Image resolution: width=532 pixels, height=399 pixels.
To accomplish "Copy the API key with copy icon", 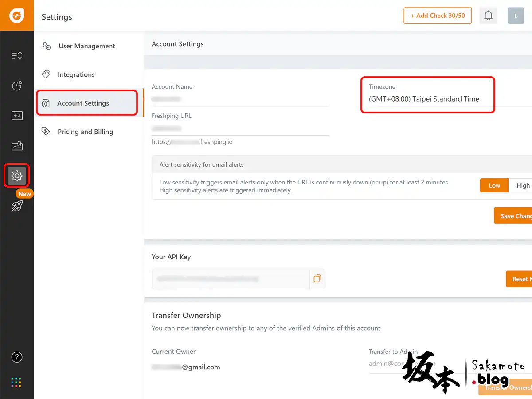I will point(317,279).
